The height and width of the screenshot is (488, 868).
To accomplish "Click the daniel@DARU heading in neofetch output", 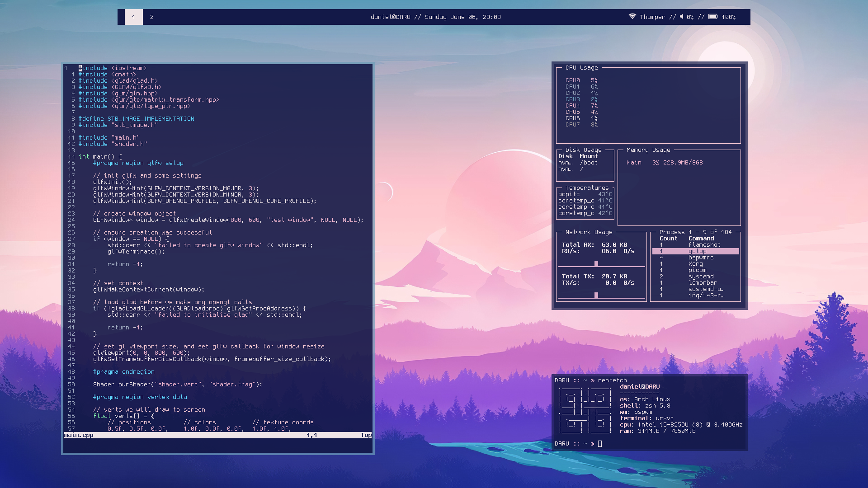I will click(640, 387).
